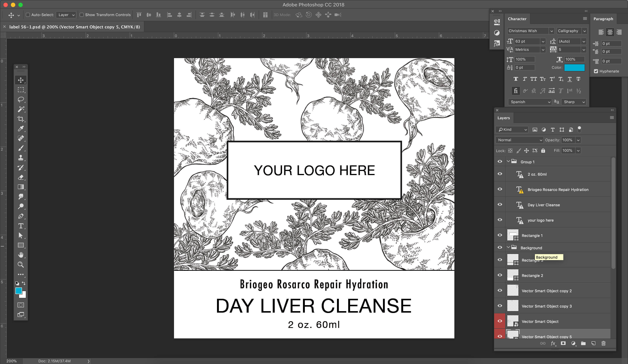Select the Crop tool
This screenshot has height=364, width=628.
(x=21, y=119)
